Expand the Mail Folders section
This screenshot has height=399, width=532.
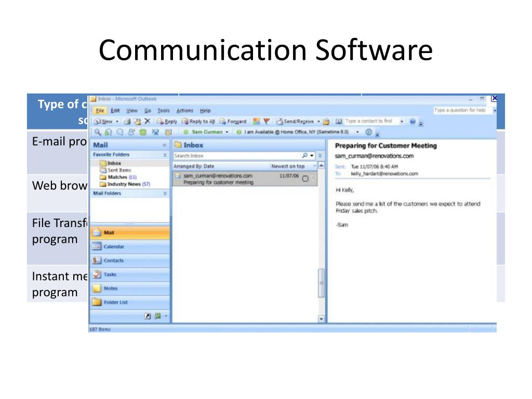[x=165, y=193]
